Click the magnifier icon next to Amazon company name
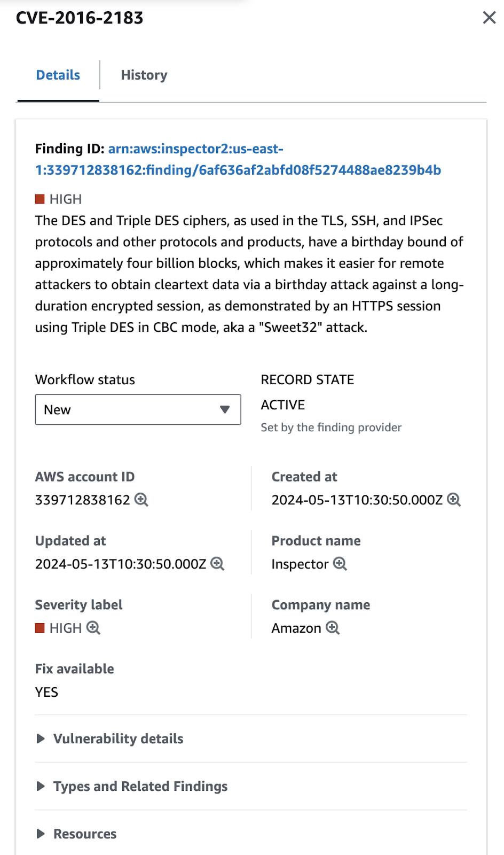Image resolution: width=504 pixels, height=855 pixels. (333, 628)
